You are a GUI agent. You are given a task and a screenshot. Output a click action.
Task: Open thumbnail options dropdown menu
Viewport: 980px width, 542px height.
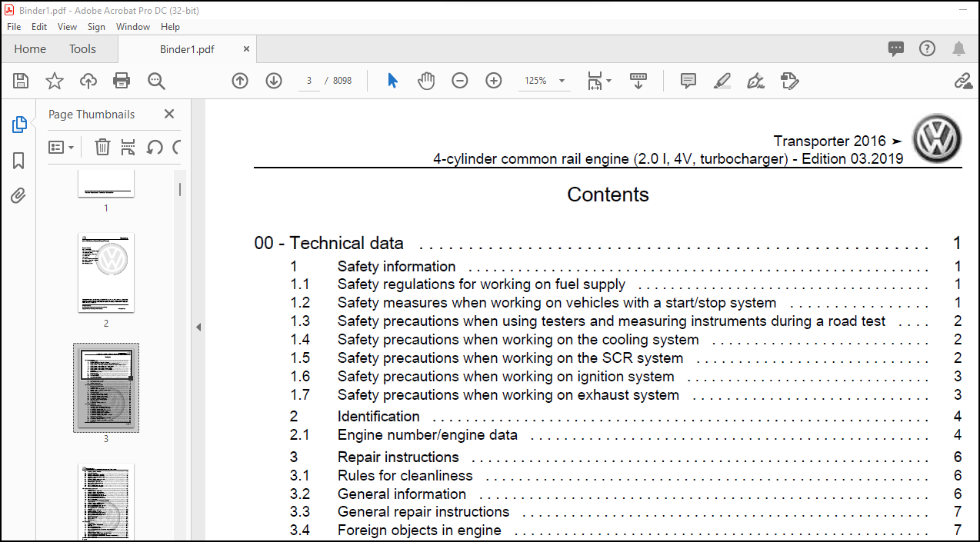(x=61, y=147)
